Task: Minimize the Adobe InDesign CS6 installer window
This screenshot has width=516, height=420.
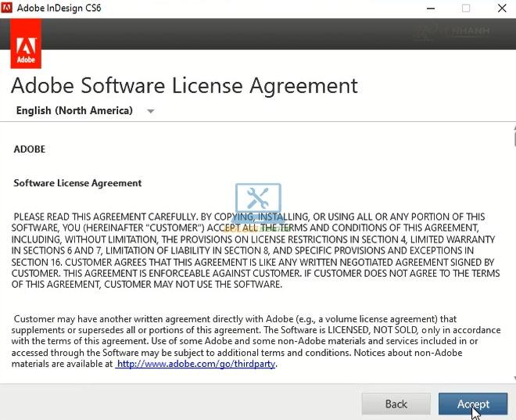Action: pos(430,9)
